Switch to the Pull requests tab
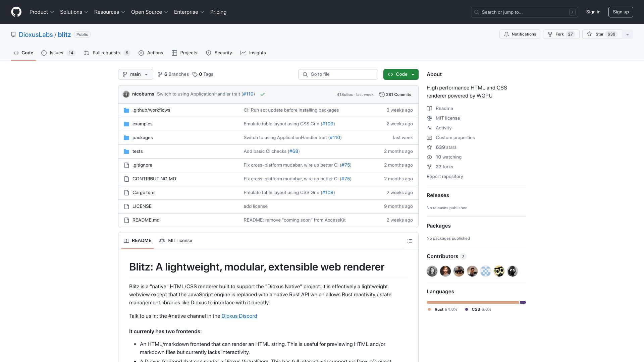644x362 pixels. (107, 53)
